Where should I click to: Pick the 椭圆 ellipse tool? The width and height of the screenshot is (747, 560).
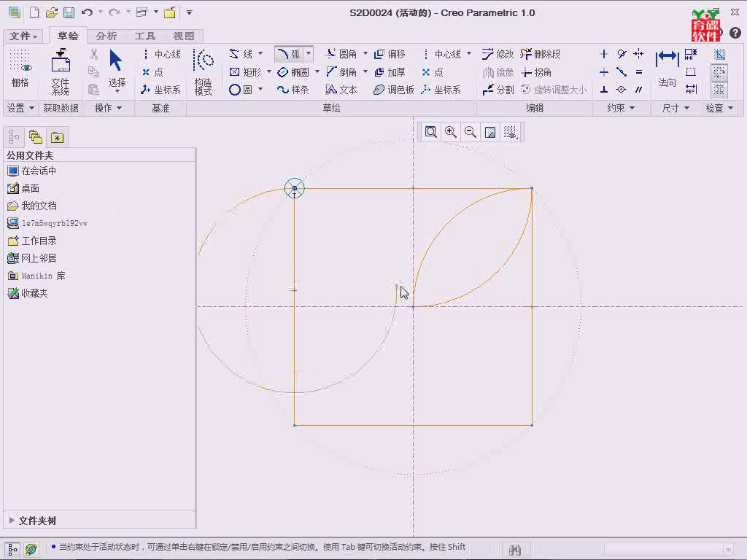[293, 72]
